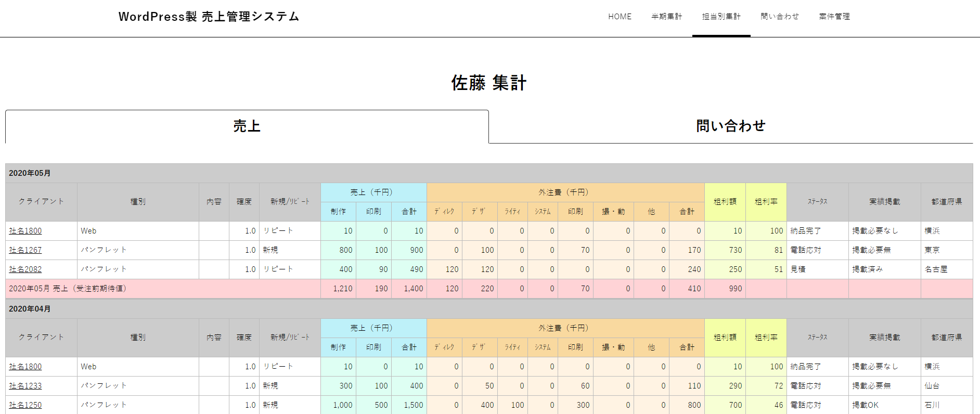This screenshot has height=414, width=980.
Task: Click the 社名1250 client link
Action: [x=25, y=405]
